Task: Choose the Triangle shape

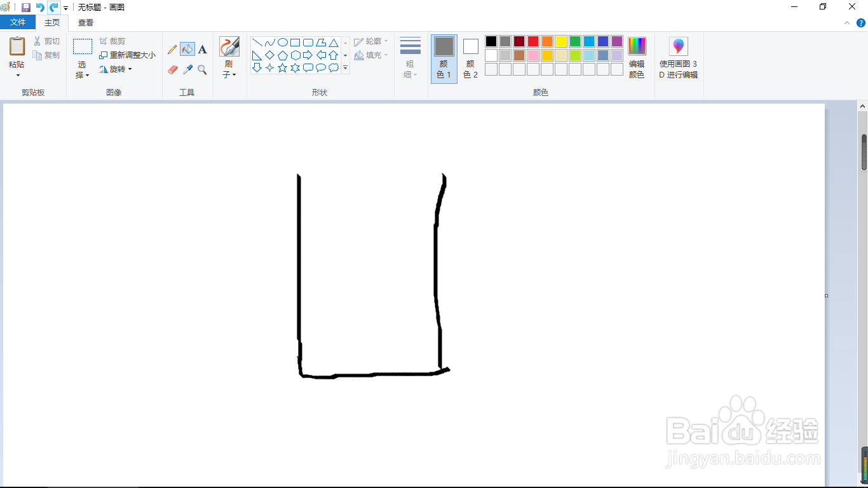Action: coord(334,43)
